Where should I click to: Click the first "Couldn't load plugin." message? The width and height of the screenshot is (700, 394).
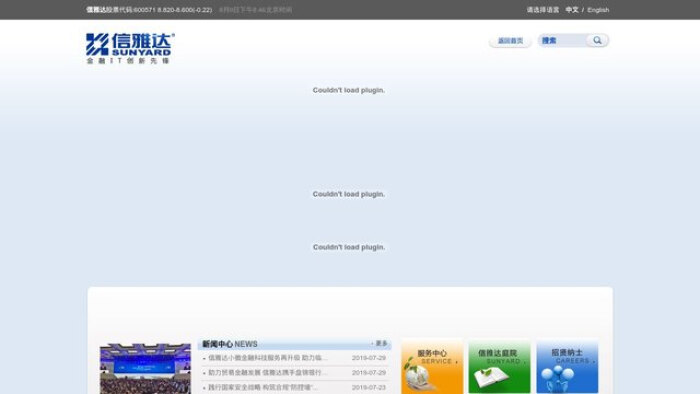point(349,90)
